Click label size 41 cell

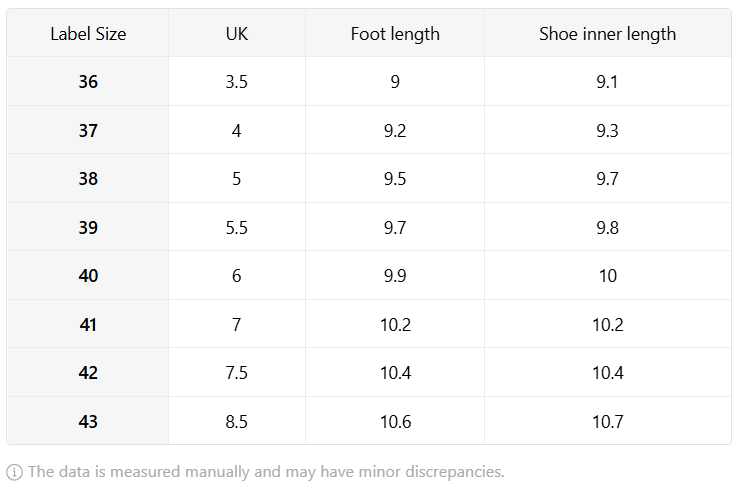[x=88, y=324]
